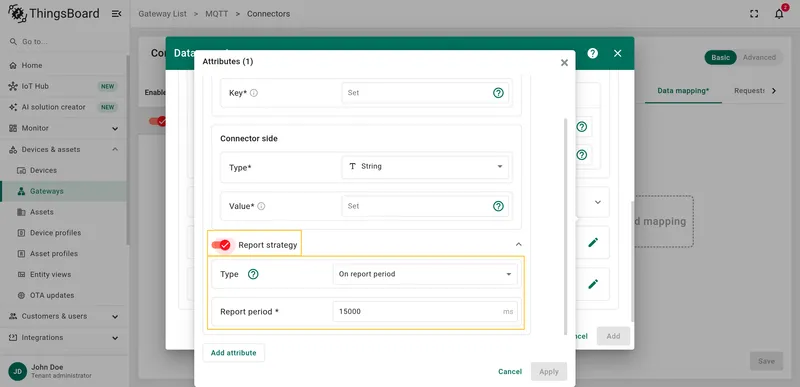The height and width of the screenshot is (387, 800).
Task: Click the info icon next to Key label
Action: pos(254,93)
